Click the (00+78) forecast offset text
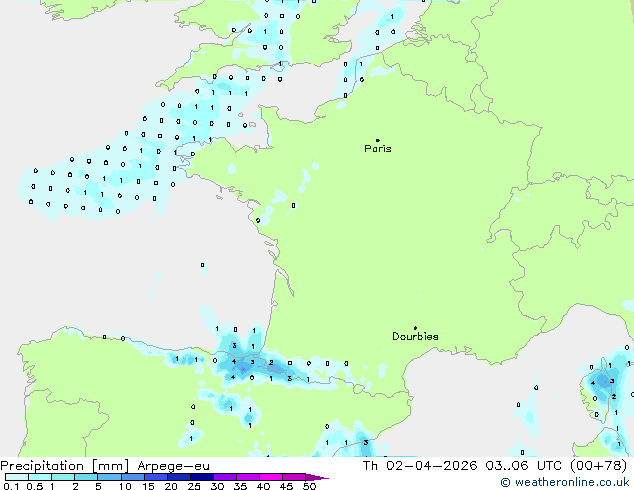The image size is (634, 490). (598, 465)
